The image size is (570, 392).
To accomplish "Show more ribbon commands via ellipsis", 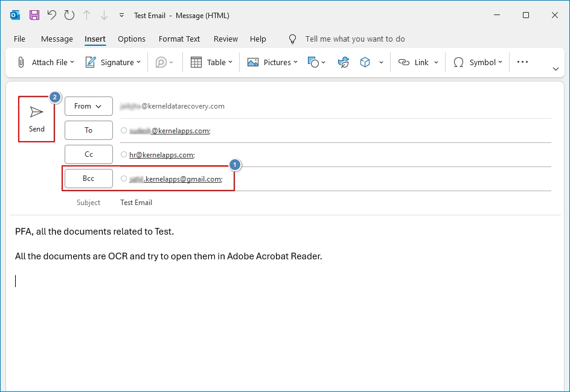I will [522, 62].
